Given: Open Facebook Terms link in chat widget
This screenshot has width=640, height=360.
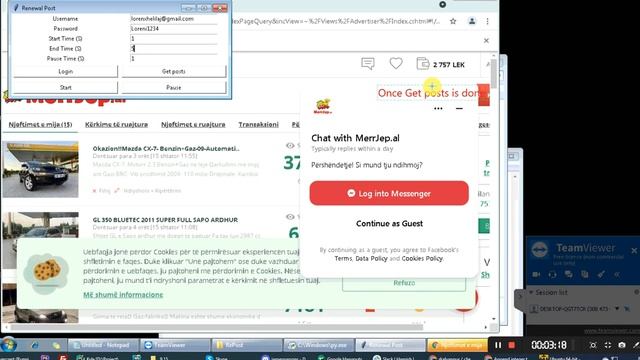Looking at the screenshot, I should (x=343, y=258).
